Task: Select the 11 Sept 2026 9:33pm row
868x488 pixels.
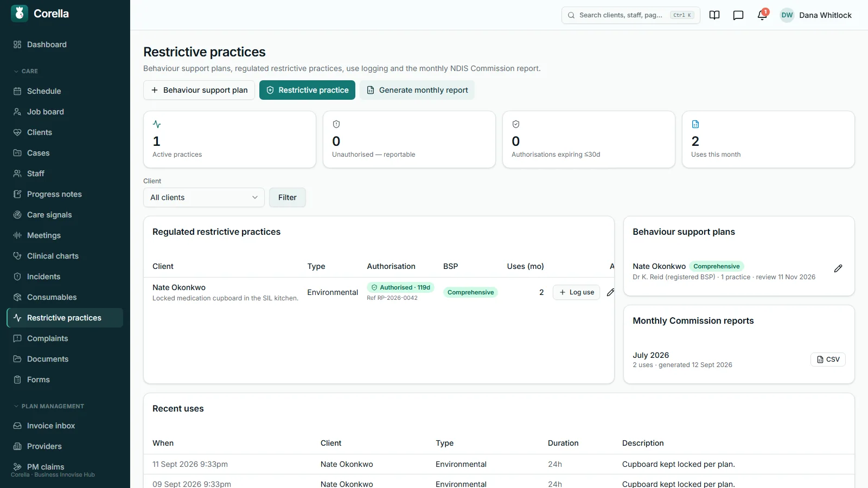Action: [x=499, y=464]
